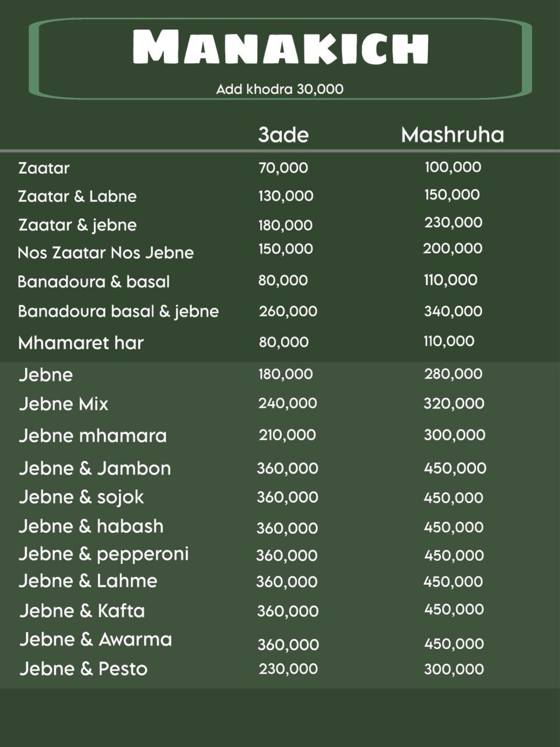This screenshot has height=747, width=560.
Task: Select Jebne & sojok item
Action: pyautogui.click(x=81, y=497)
